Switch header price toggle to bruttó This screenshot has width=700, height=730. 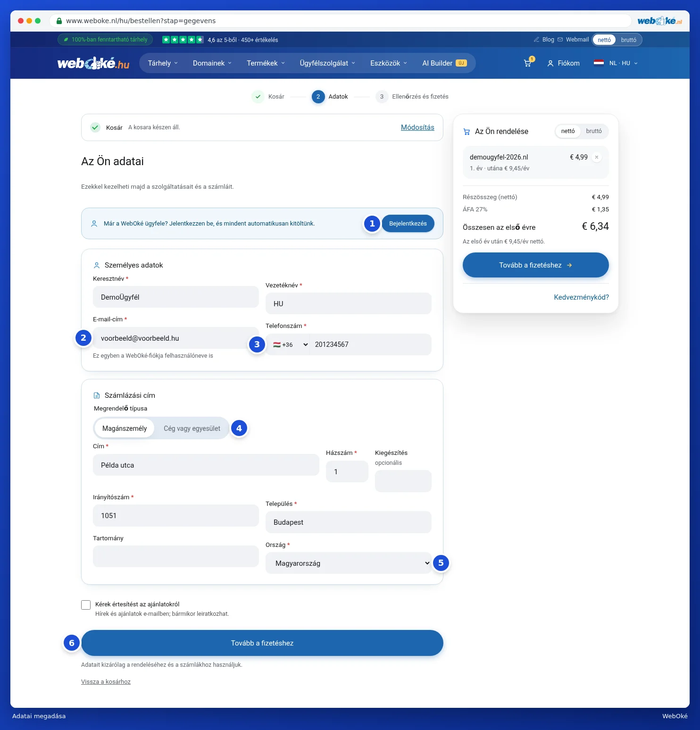click(x=628, y=40)
